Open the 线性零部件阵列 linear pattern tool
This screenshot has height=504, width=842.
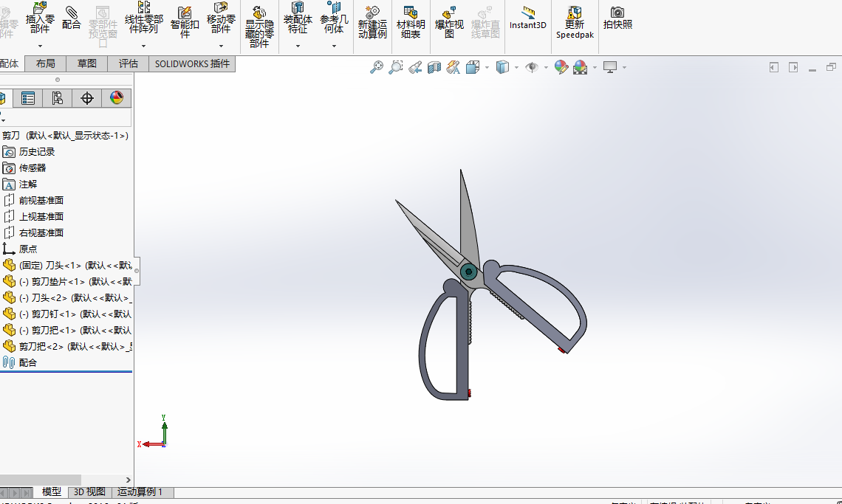pyautogui.click(x=143, y=18)
